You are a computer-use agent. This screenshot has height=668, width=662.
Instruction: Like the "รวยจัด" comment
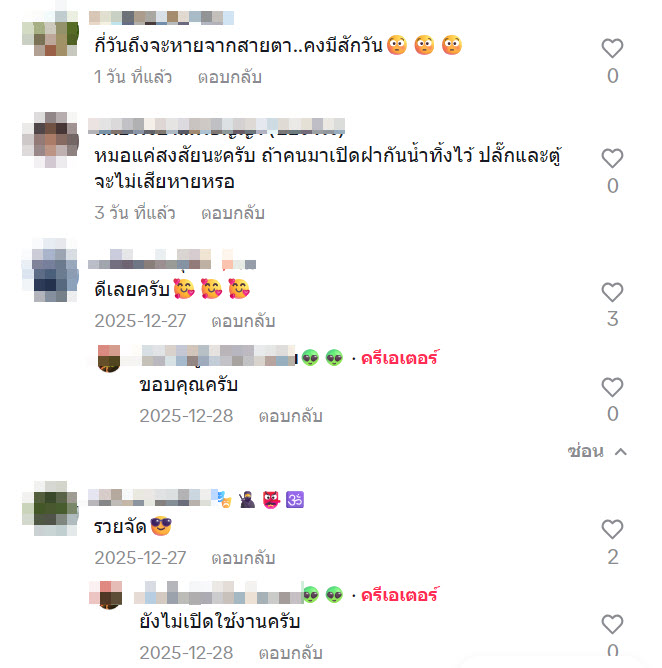click(x=612, y=530)
